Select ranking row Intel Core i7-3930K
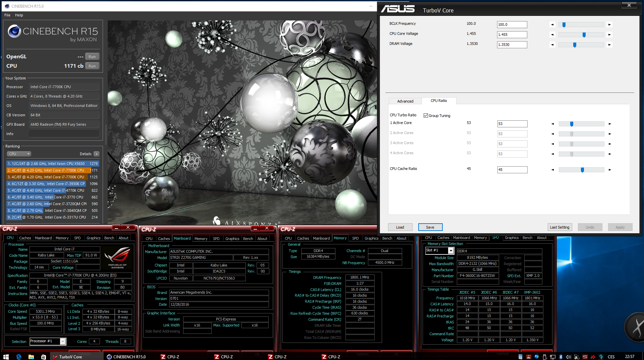This screenshot has width=644, height=360. click(53, 184)
